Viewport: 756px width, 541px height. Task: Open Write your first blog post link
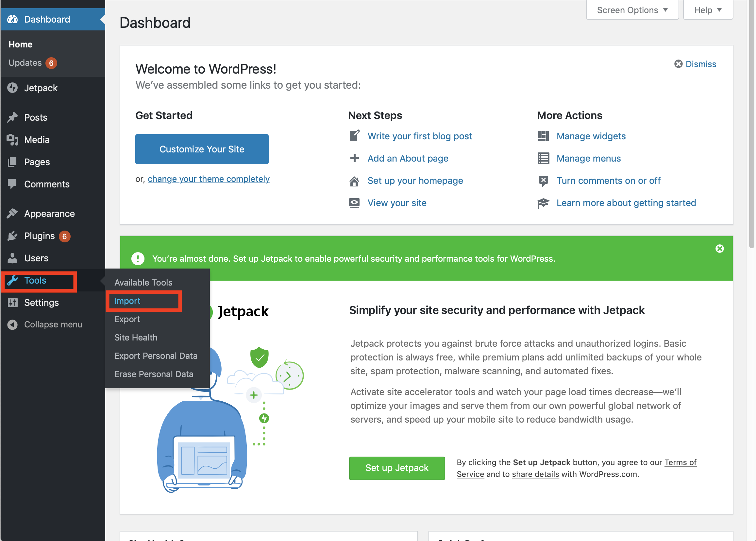coord(419,136)
